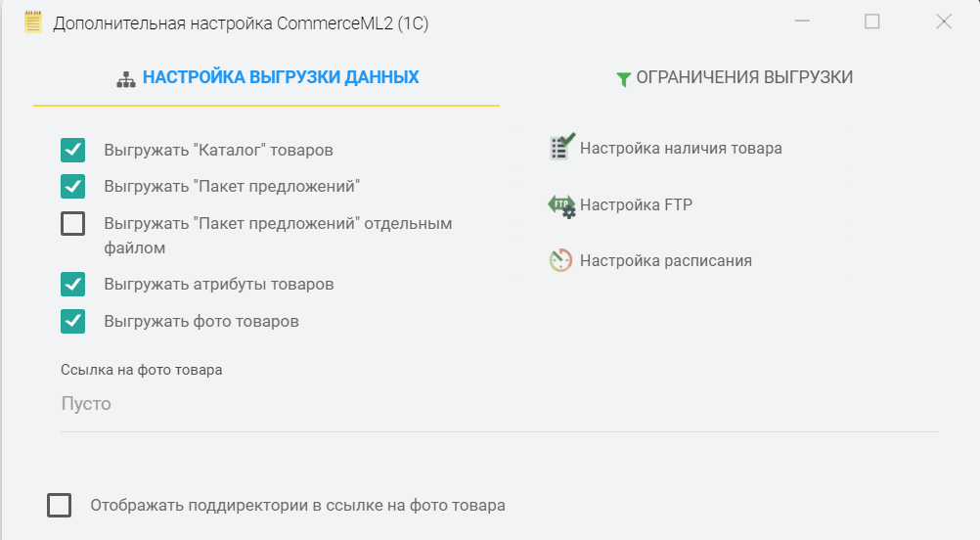
Task: Open Настройка расписания link
Action: [x=665, y=261]
